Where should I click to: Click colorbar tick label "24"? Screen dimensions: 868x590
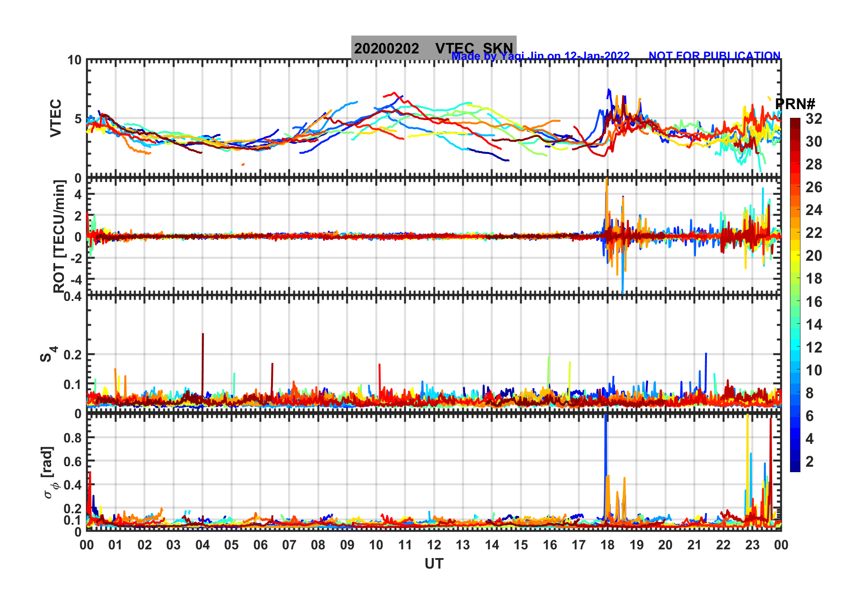click(x=814, y=210)
